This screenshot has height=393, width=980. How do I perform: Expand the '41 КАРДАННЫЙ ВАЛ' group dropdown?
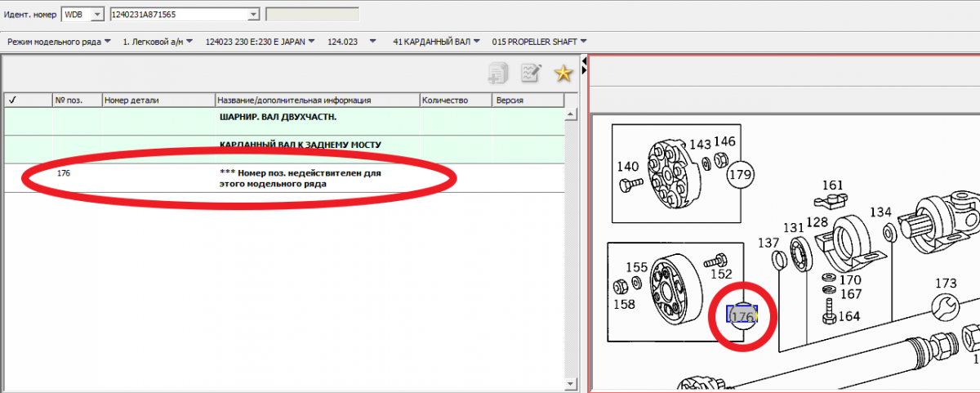[438, 41]
